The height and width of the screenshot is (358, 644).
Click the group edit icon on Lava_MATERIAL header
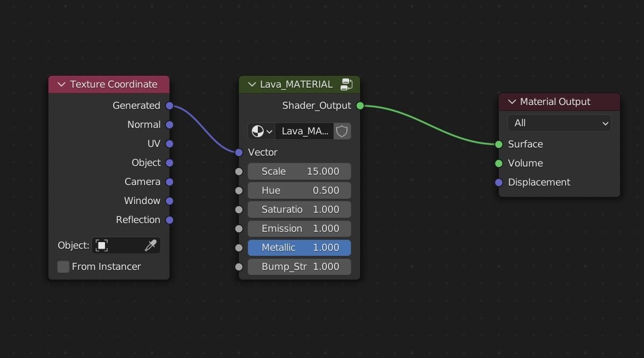[346, 84]
